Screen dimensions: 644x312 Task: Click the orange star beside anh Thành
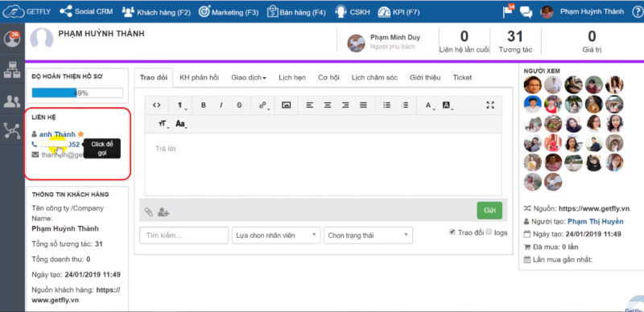coord(80,133)
